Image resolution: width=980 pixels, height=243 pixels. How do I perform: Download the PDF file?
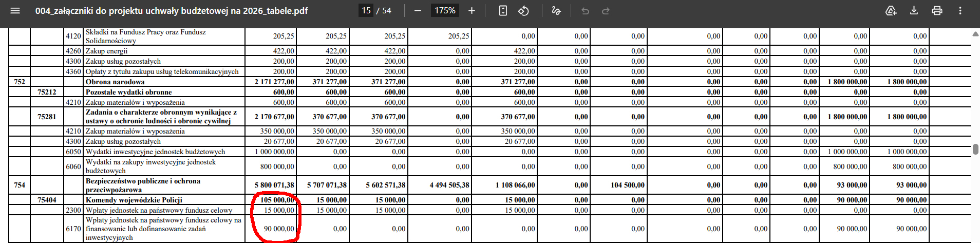[914, 11]
